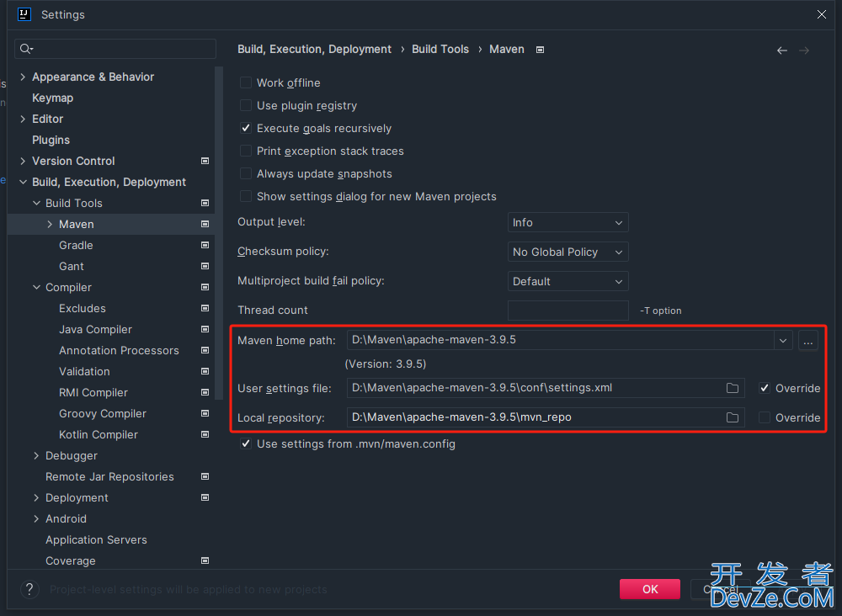
Task: Click the Maven home path field
Action: (560, 340)
